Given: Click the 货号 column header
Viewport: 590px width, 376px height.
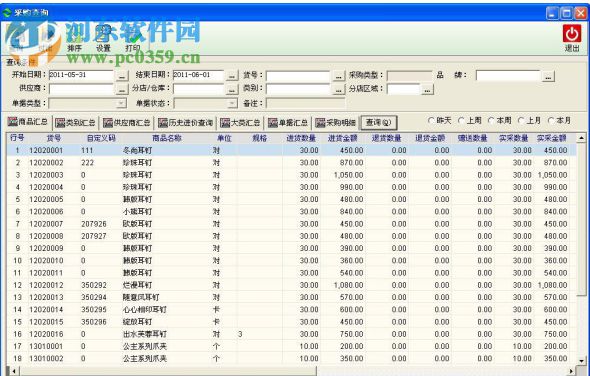Looking at the screenshot, I should tap(53, 138).
